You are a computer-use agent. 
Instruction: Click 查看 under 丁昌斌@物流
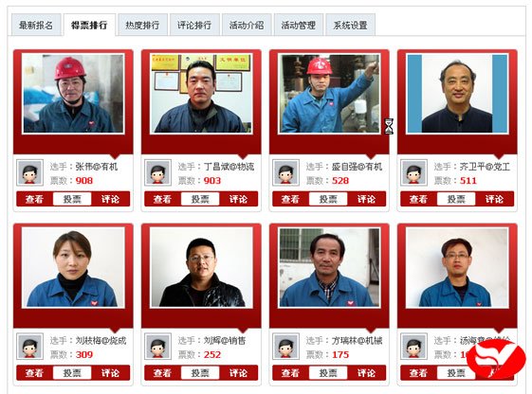162,199
